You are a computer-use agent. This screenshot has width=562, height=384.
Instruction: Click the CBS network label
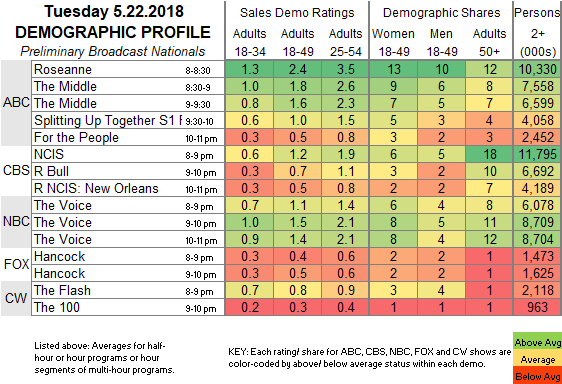coord(16,171)
